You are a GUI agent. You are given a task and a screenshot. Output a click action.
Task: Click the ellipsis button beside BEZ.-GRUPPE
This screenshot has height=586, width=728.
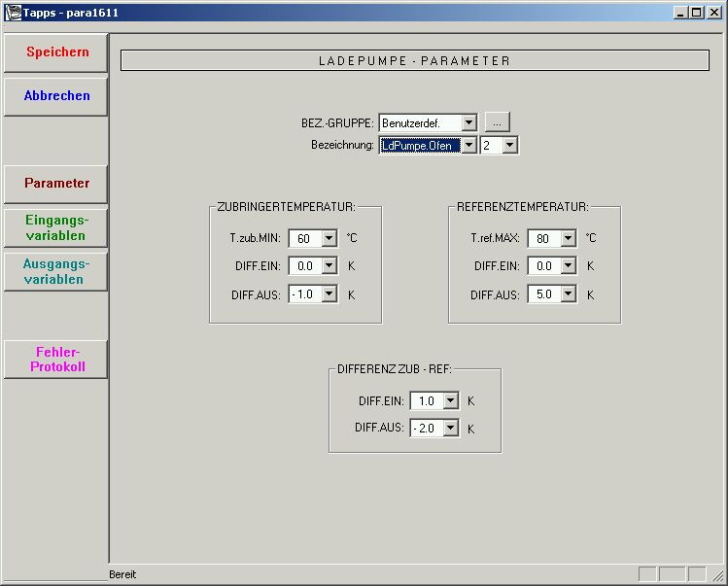[497, 123]
